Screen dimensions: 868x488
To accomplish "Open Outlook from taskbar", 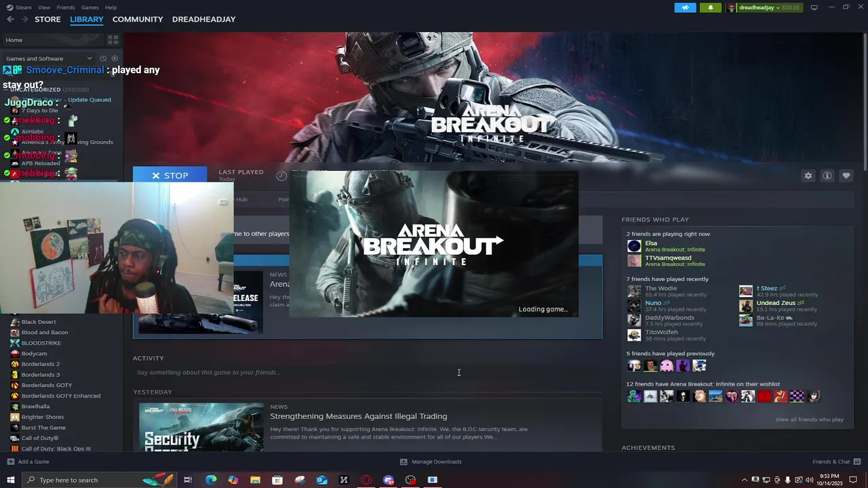I will 322,480.
